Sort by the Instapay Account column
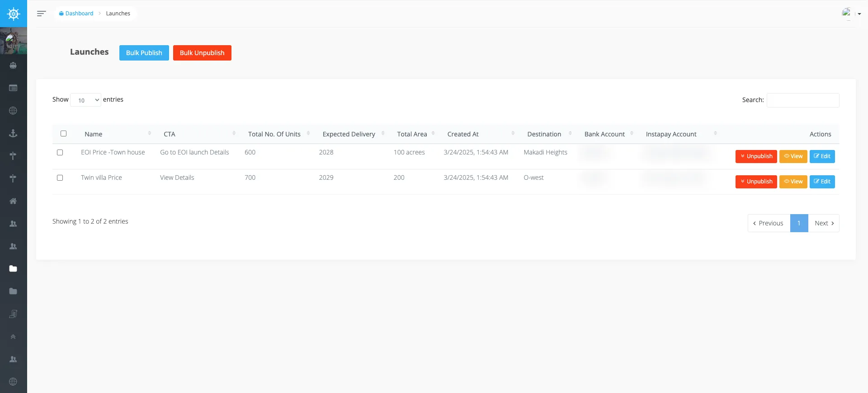Screen dimensions: 868x393 (681, 134)
